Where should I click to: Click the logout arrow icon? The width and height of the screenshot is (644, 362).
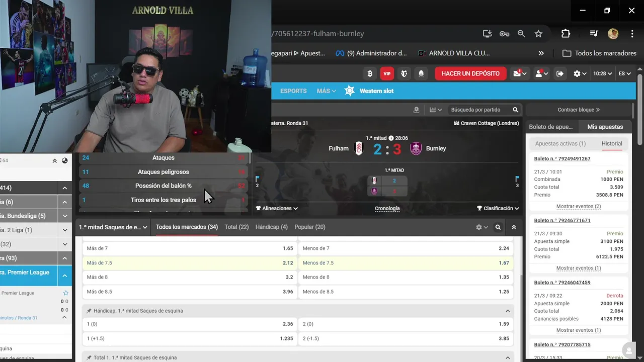click(x=560, y=73)
